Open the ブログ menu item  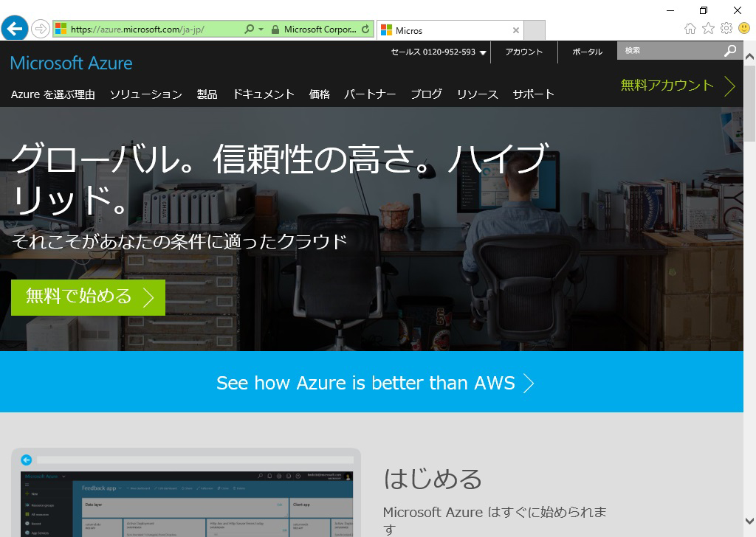coord(426,94)
